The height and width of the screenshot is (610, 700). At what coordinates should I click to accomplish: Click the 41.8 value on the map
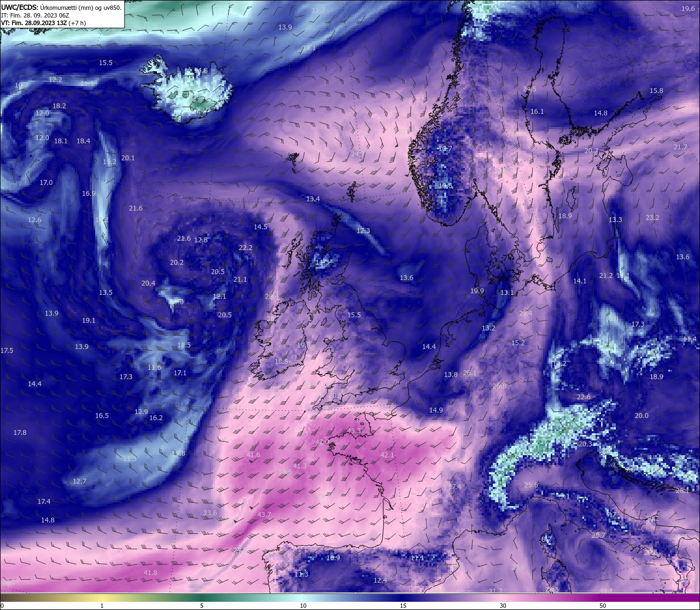tap(150, 573)
